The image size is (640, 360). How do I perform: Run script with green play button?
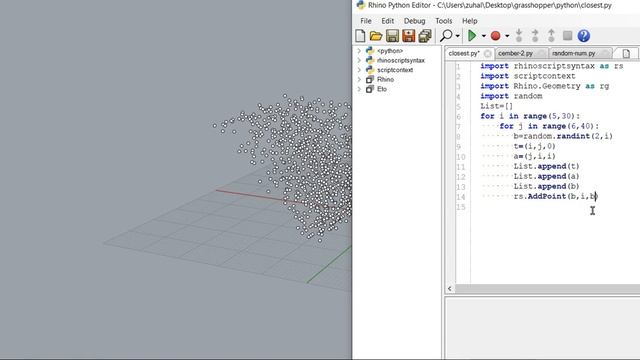point(472,36)
